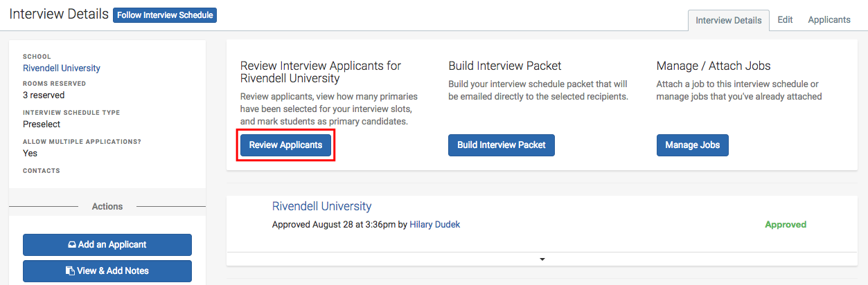Screen dimensions: 868x285
Task: Click the Build Interview Packet button
Action: [502, 145]
